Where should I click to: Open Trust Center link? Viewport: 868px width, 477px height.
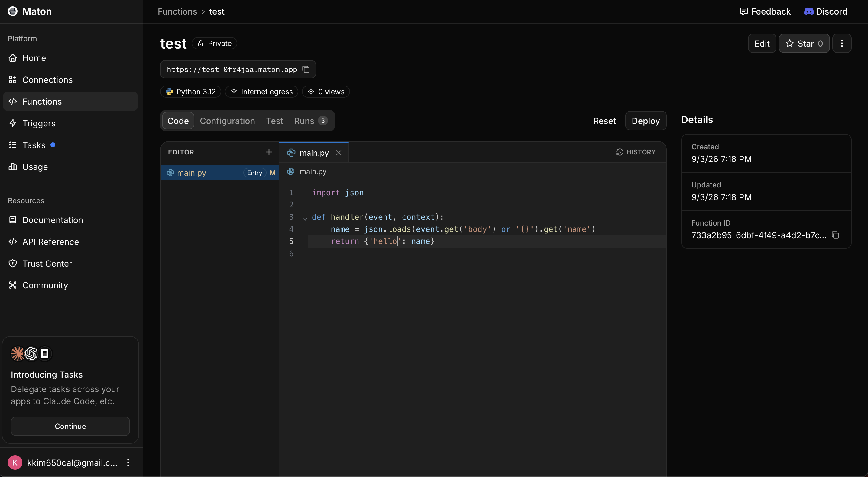tap(70, 264)
